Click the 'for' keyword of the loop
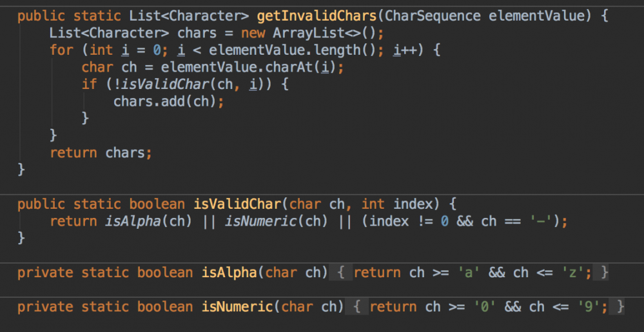Viewport: 644px width, 332px height. click(61, 50)
